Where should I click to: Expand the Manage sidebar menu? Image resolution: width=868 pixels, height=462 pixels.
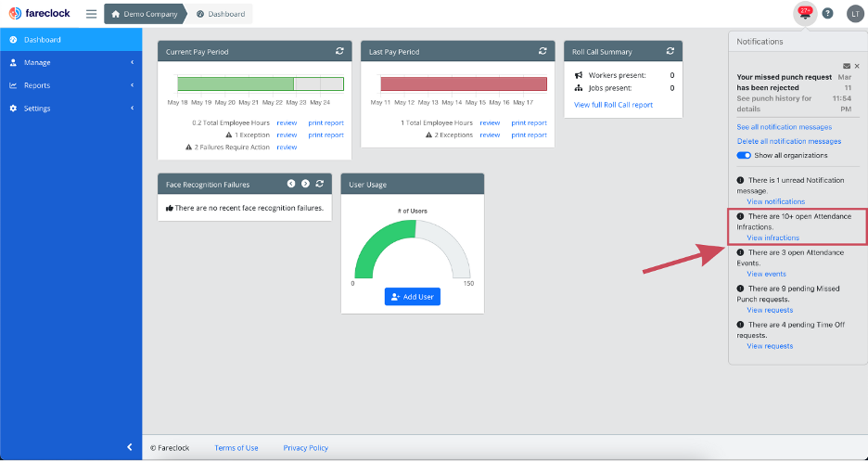(x=70, y=62)
